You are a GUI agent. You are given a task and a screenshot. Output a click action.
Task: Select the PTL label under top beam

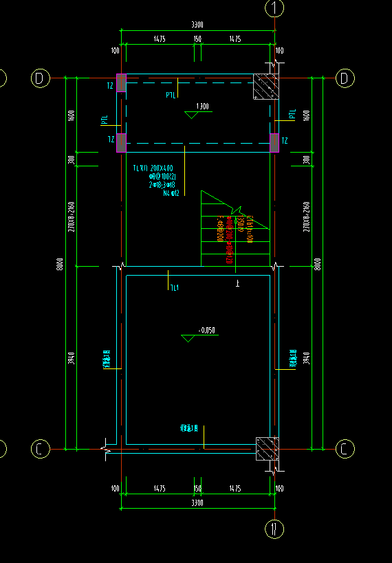pyautogui.click(x=171, y=95)
